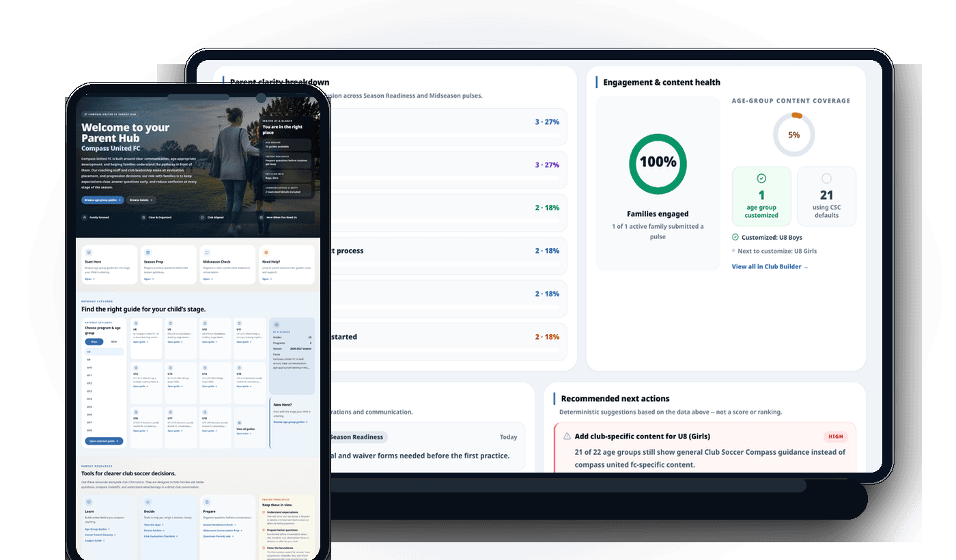Tap the Here When You Need Us icon
The height and width of the screenshot is (560, 956).
[x=262, y=217]
